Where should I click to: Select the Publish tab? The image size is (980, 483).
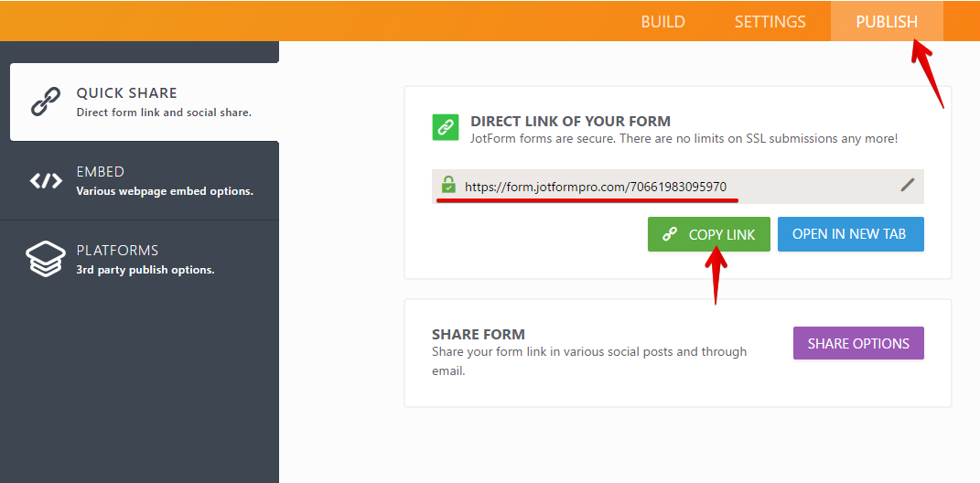coord(886,22)
